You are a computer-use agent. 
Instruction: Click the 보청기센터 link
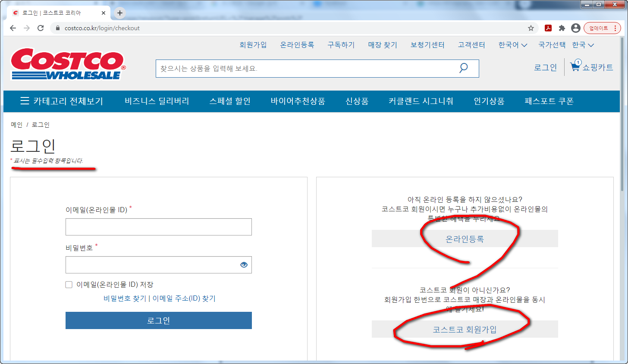click(427, 45)
